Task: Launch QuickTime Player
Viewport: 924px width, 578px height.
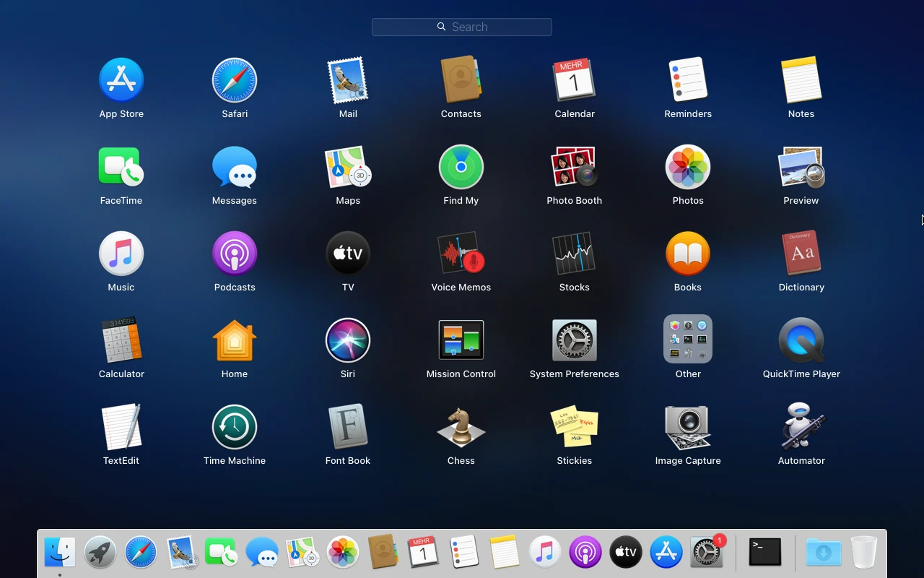Action: (801, 340)
